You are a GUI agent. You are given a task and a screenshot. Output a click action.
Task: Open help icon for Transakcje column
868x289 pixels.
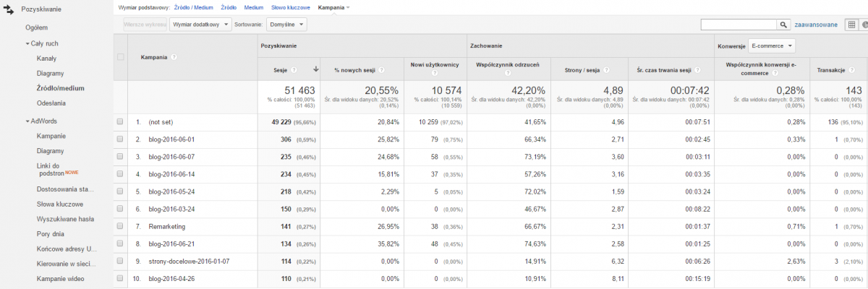click(852, 70)
